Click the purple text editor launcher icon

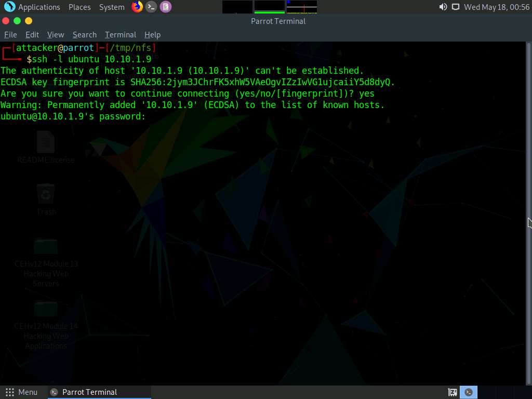point(165,7)
